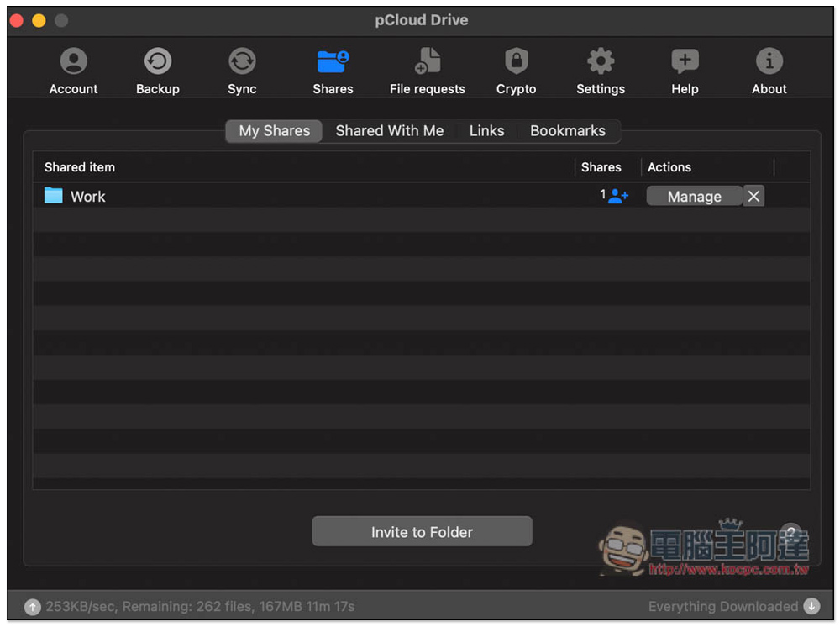Open the About section
This screenshot has height=627, width=840.
769,71
